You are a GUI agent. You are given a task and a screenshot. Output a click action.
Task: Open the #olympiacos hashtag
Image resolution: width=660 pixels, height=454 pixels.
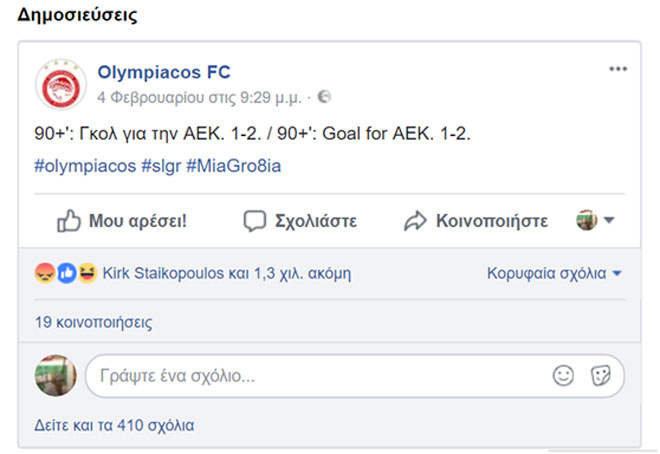click(84, 166)
